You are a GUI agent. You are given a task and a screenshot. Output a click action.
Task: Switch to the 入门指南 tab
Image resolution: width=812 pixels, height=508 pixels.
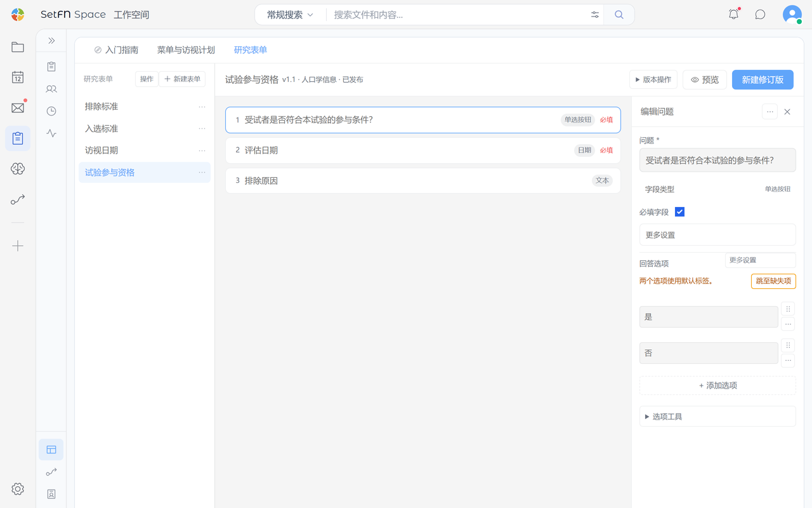[116, 50]
